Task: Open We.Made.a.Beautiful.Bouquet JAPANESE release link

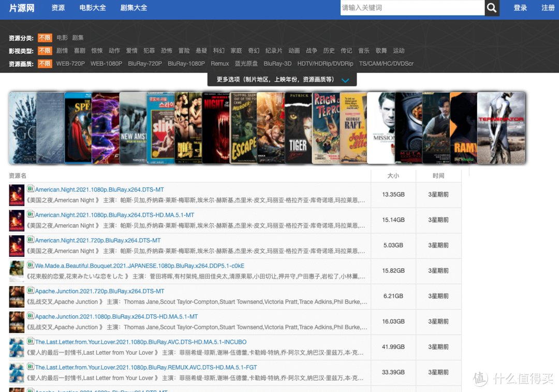Action: click(139, 266)
